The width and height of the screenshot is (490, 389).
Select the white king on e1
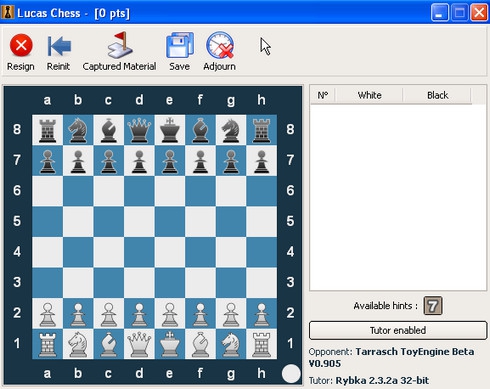tap(170, 344)
